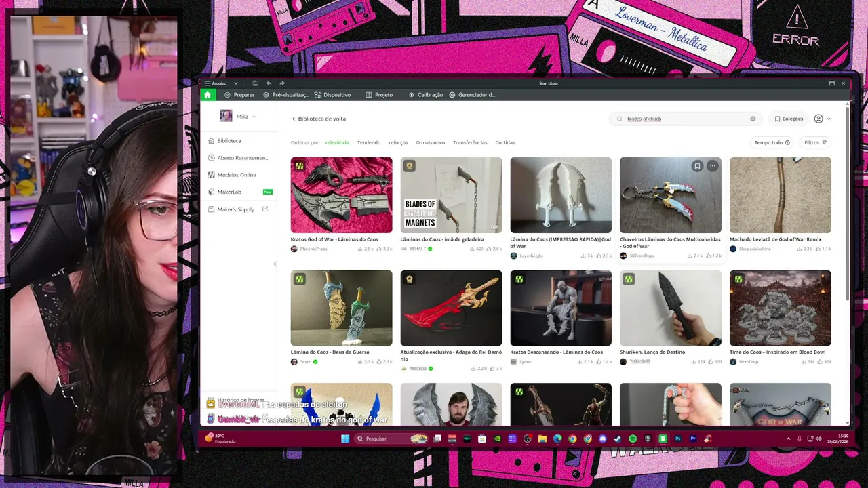The height and width of the screenshot is (488, 868).
Task: Sort results by O mais novo
Action: 430,142
